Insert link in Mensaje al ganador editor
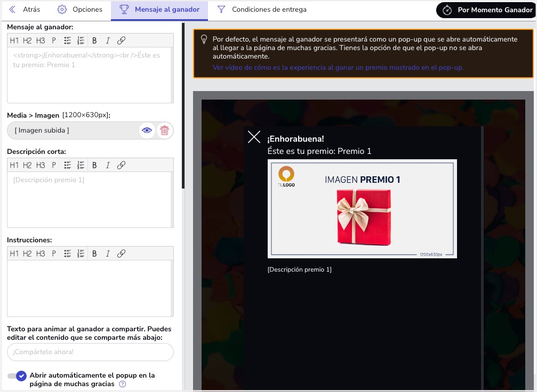The height and width of the screenshot is (392, 537). pyautogui.click(x=121, y=40)
